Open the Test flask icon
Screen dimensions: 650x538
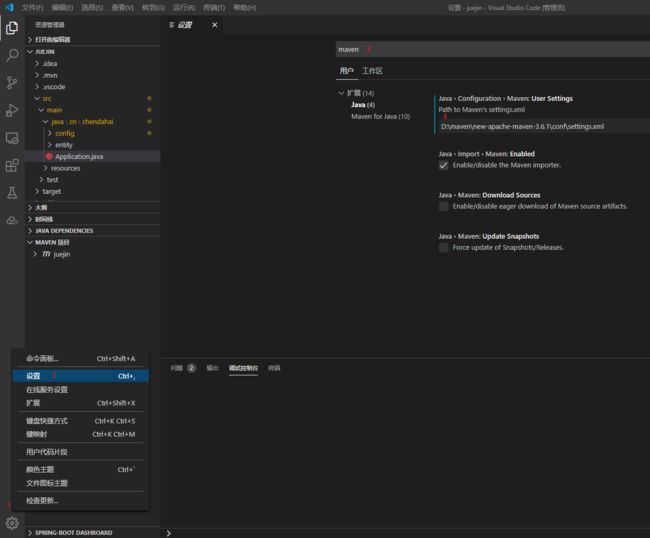pos(12,193)
